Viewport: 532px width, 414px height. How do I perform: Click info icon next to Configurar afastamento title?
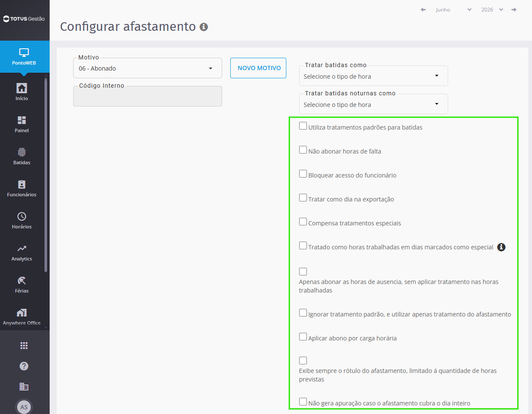point(204,27)
